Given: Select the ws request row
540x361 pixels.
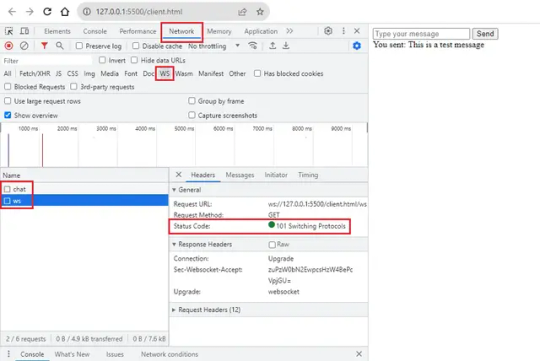Looking at the screenshot, I should coord(84,200).
